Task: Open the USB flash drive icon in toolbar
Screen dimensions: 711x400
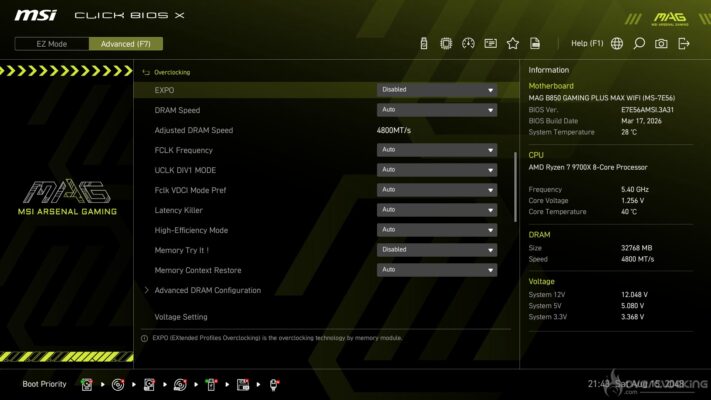Action: (424, 44)
